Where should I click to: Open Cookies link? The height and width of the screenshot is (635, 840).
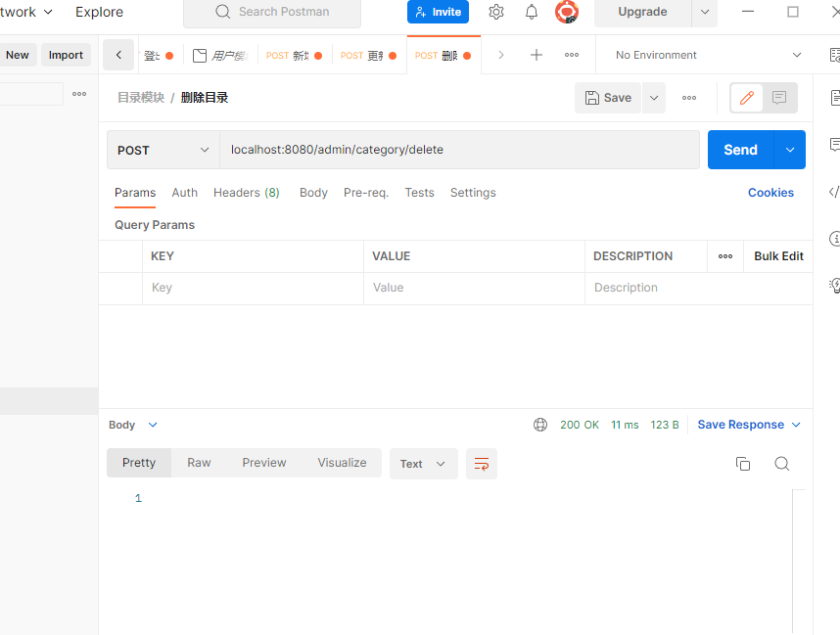(x=770, y=193)
